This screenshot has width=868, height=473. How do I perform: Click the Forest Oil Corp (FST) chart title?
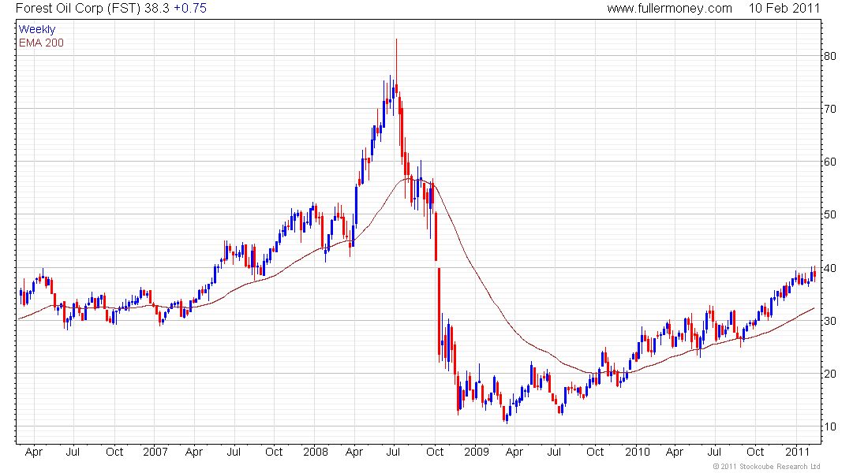(x=78, y=9)
